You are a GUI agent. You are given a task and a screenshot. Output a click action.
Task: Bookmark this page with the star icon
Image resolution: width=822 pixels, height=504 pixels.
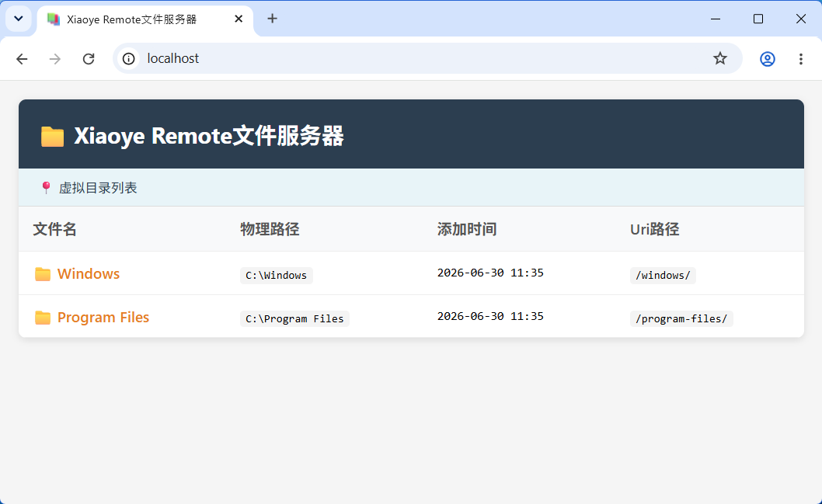pos(719,58)
